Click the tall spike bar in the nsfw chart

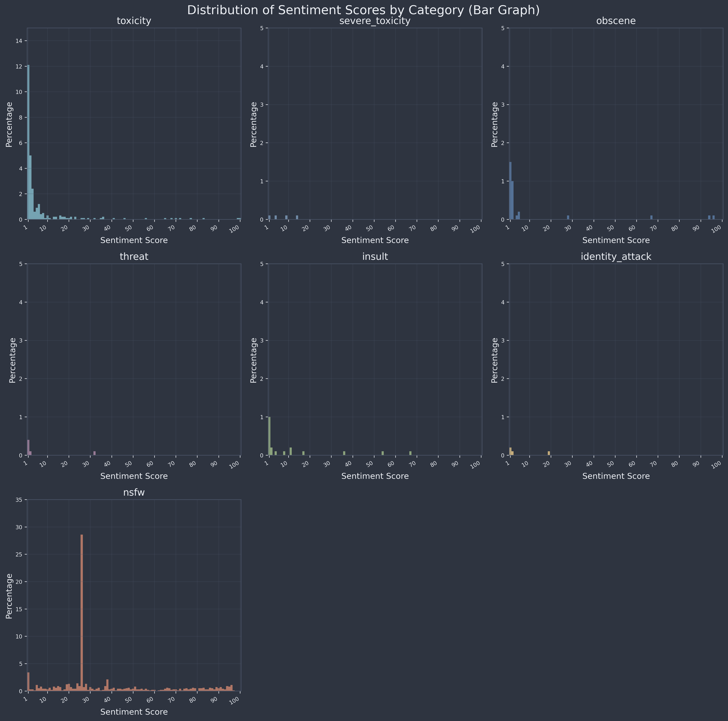tap(82, 613)
